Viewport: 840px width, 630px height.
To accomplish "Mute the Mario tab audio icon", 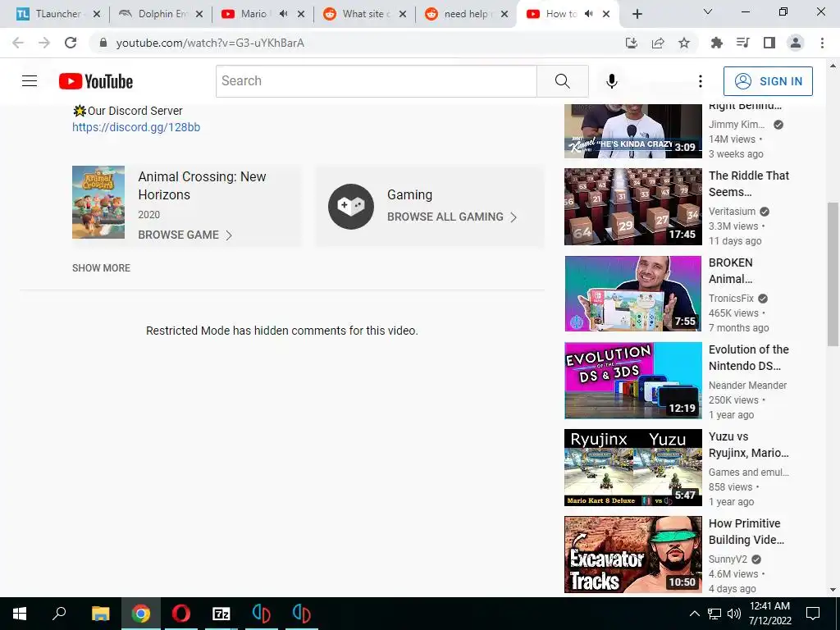I will [283, 14].
